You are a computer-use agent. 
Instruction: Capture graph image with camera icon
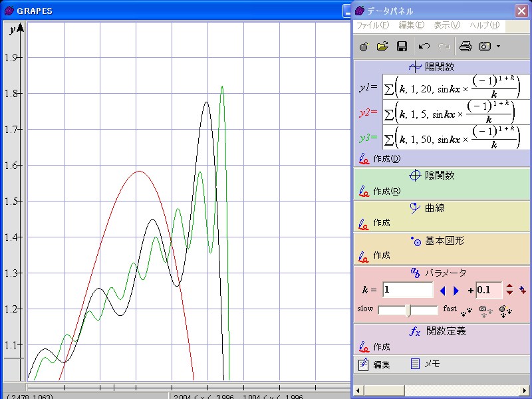pyautogui.click(x=485, y=47)
